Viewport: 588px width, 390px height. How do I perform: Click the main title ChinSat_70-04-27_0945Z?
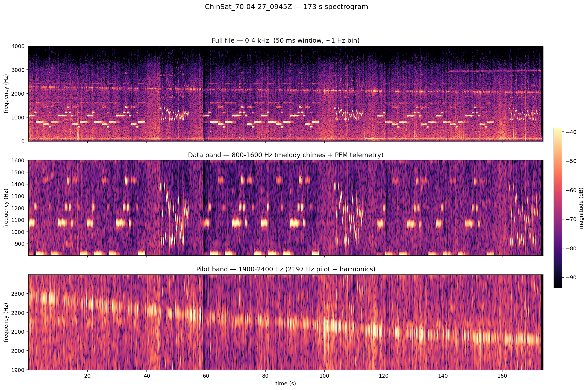(x=286, y=7)
